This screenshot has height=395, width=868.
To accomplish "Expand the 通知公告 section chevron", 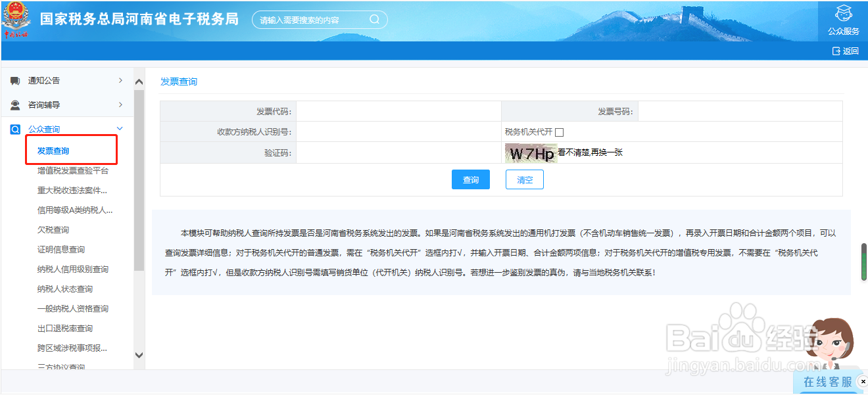I will 120,80.
